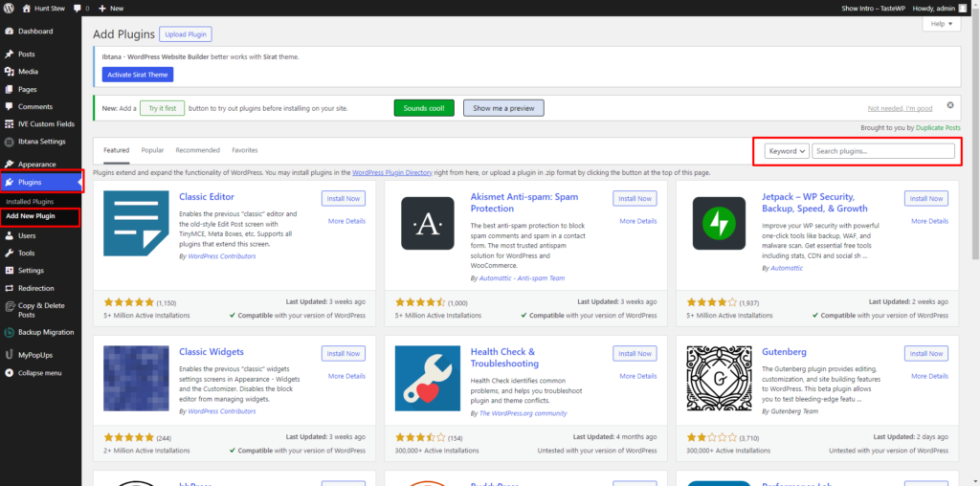This screenshot has width=980, height=486.
Task: Switch to the Featured tab
Action: coord(116,150)
